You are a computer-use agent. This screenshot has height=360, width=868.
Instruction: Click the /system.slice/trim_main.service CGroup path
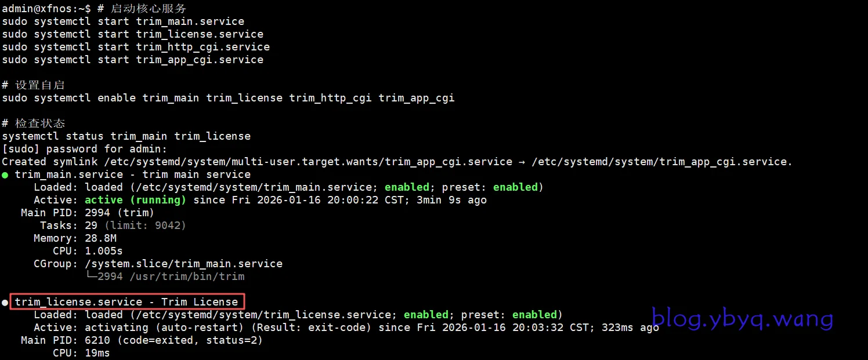183,264
